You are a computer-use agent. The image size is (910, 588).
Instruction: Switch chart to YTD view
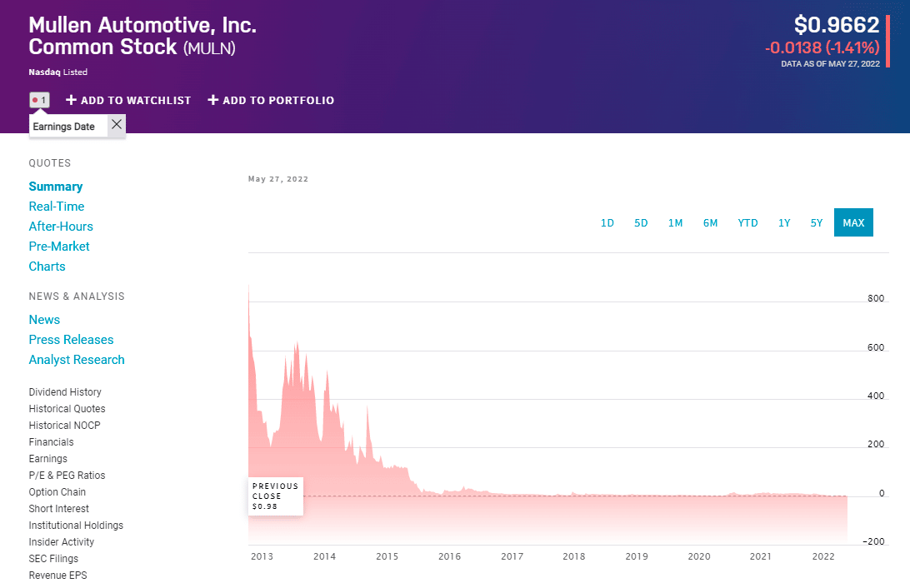pyautogui.click(x=747, y=222)
